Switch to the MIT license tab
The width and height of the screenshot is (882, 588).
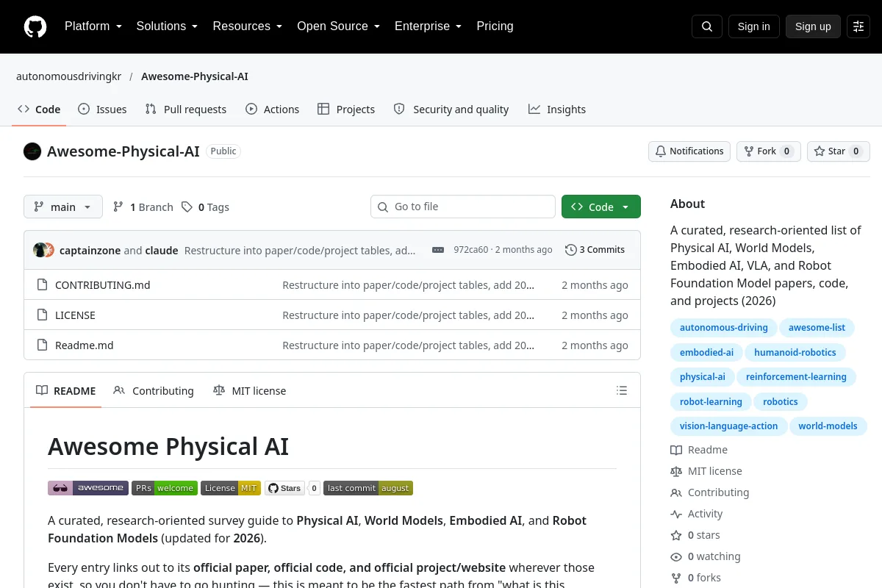point(249,391)
